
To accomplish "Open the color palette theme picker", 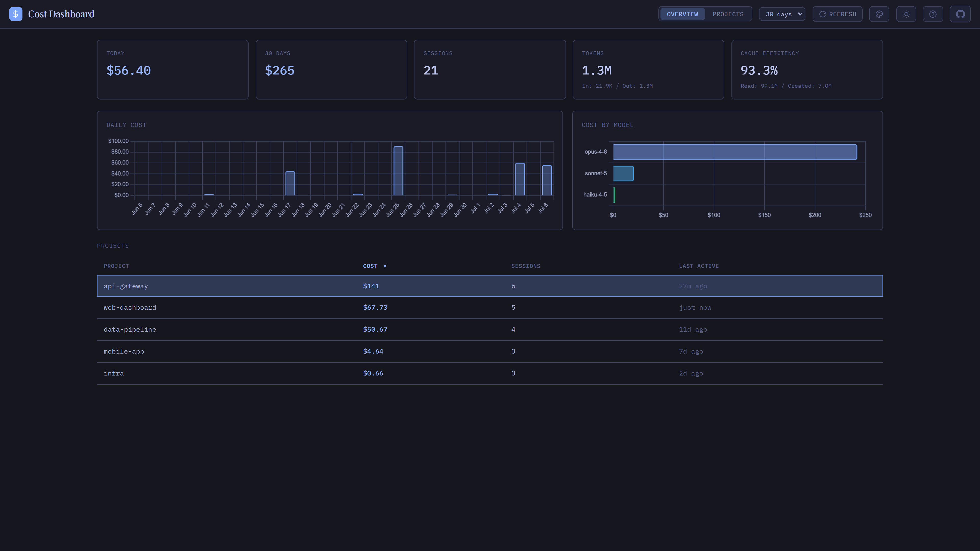I will (879, 14).
